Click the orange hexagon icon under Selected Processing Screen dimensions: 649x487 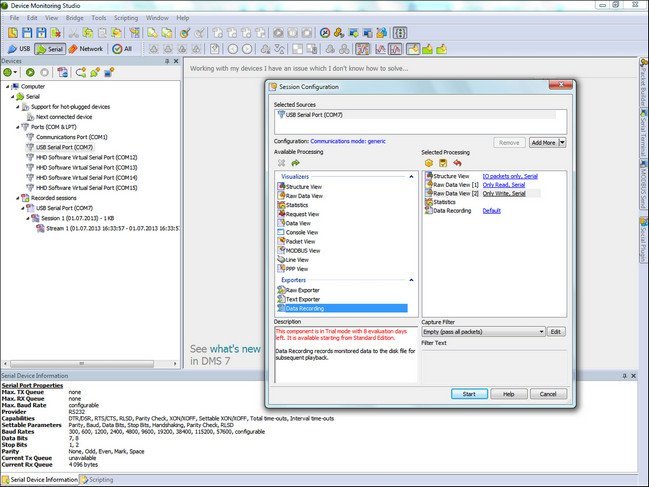[x=429, y=163]
